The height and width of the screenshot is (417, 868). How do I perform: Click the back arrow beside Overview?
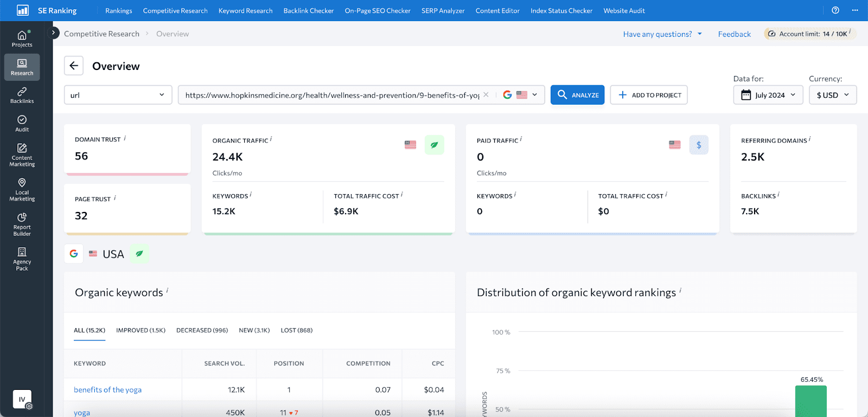(x=74, y=66)
